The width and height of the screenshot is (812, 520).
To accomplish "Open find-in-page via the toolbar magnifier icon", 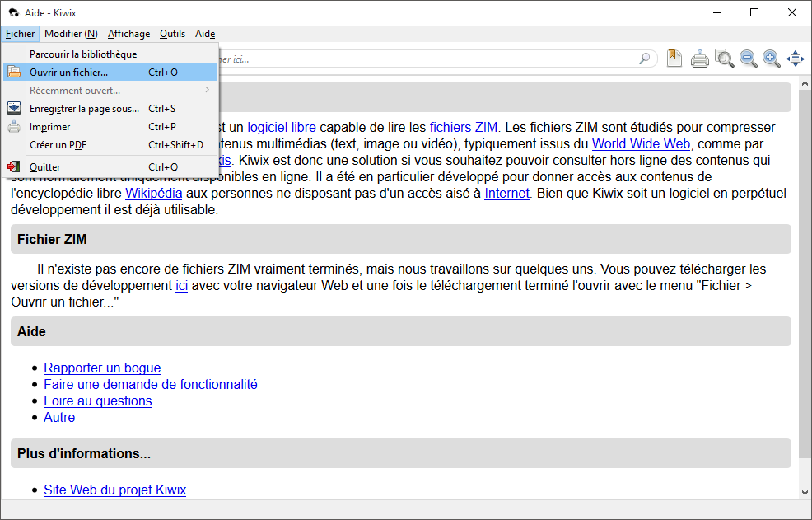I will pyautogui.click(x=725, y=59).
